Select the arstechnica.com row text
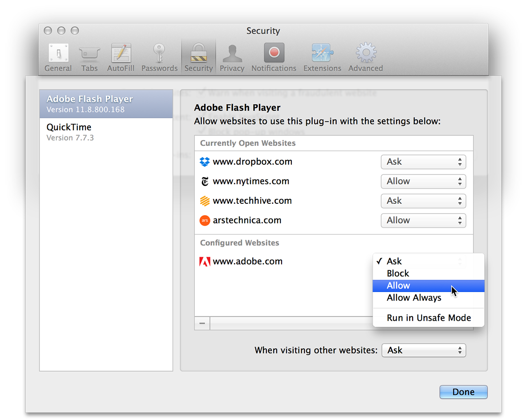 tap(247, 220)
